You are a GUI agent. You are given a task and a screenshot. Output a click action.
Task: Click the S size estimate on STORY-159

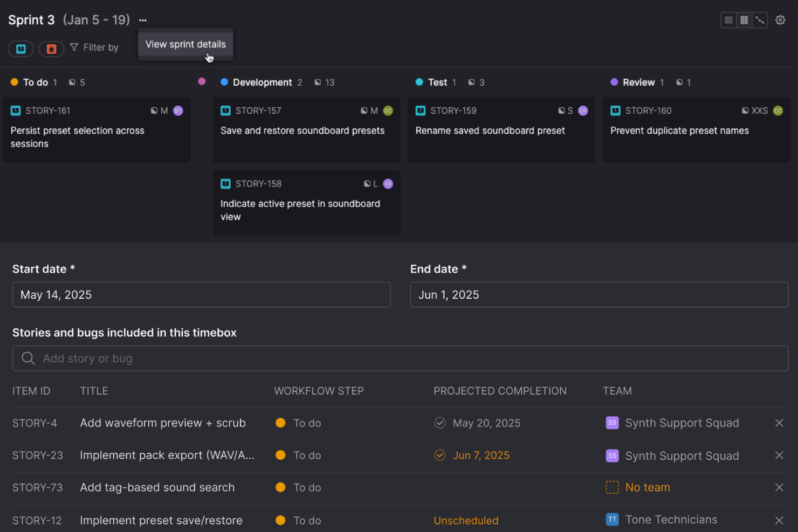tap(566, 110)
